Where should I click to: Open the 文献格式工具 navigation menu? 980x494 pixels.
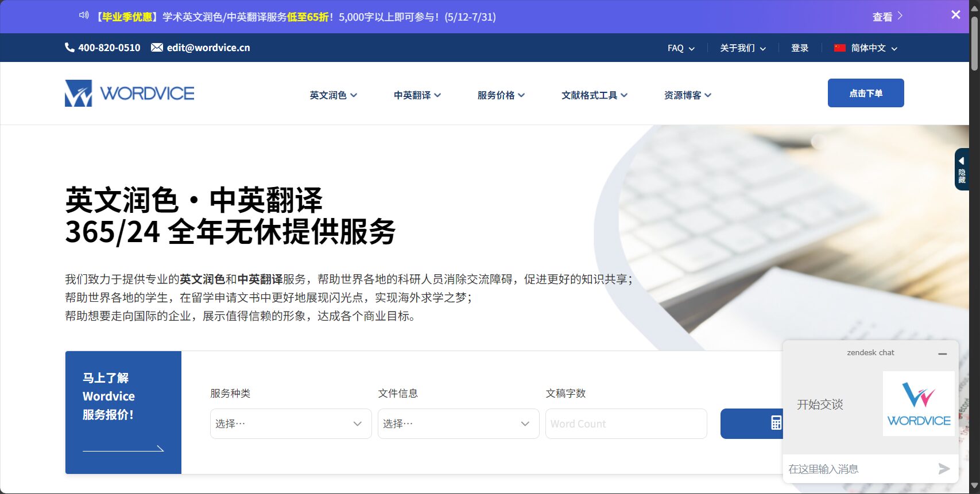click(x=594, y=95)
